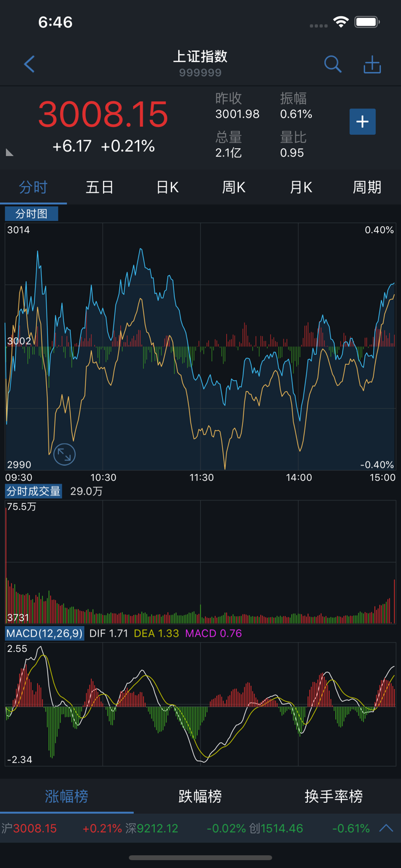
Task: Switch to the 五日 chart tab
Action: point(100,187)
